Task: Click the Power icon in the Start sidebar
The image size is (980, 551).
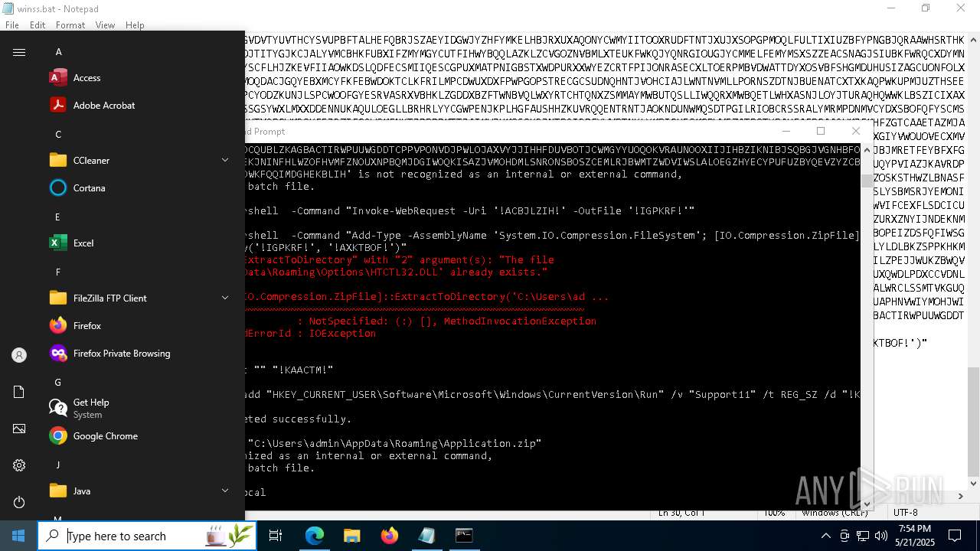Action: (19, 502)
